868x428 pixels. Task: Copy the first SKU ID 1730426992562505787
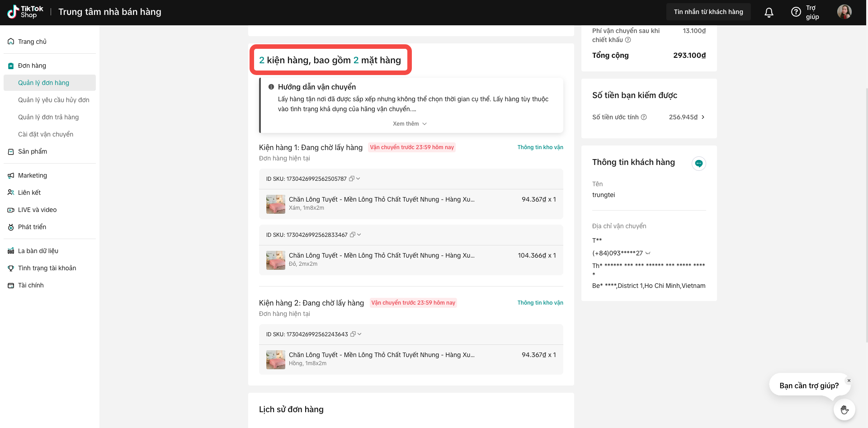tap(352, 179)
